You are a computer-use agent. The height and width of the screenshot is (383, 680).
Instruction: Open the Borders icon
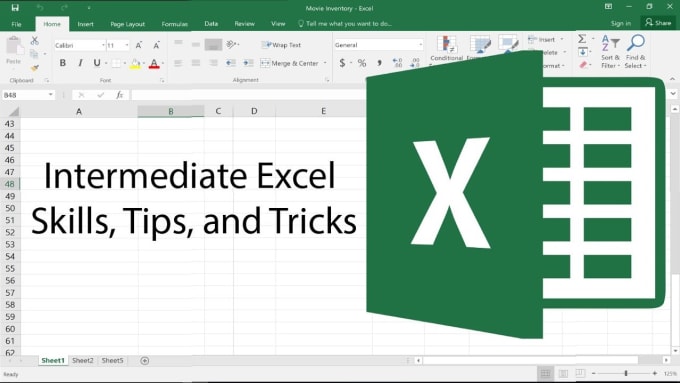point(116,64)
